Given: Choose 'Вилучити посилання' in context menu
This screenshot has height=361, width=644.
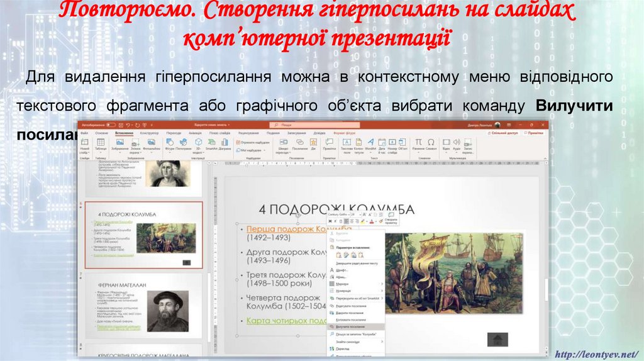Looking at the screenshot, I should pos(357,326).
